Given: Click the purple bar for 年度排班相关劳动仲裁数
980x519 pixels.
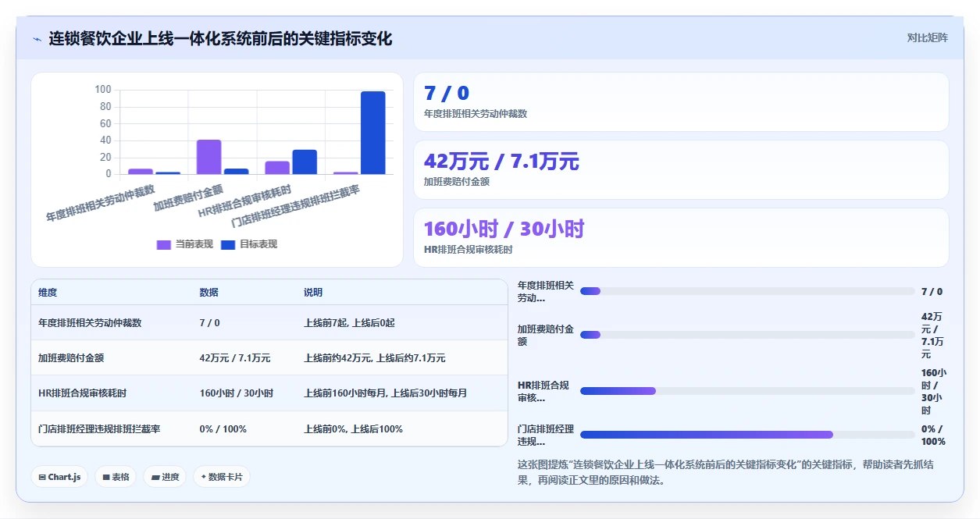Looking at the screenshot, I should [x=141, y=171].
